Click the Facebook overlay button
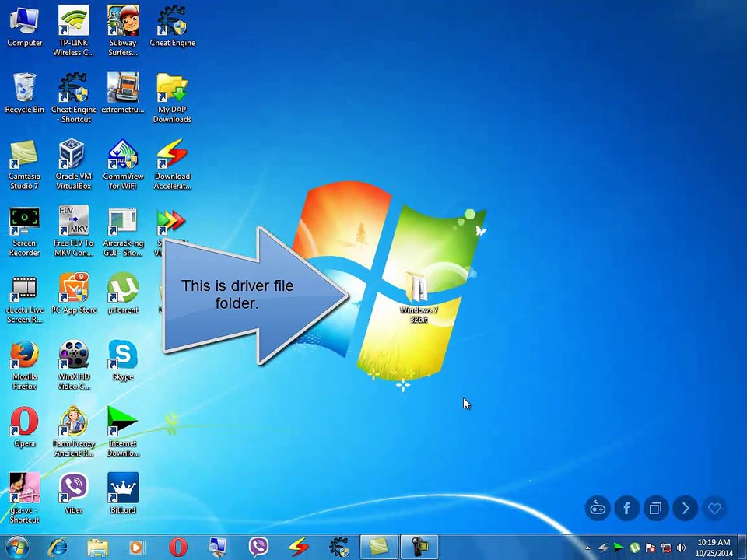 click(x=626, y=508)
